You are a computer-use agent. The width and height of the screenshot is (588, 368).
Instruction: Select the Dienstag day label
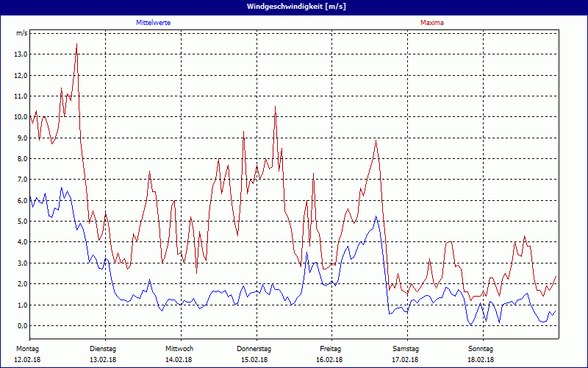tap(103, 348)
